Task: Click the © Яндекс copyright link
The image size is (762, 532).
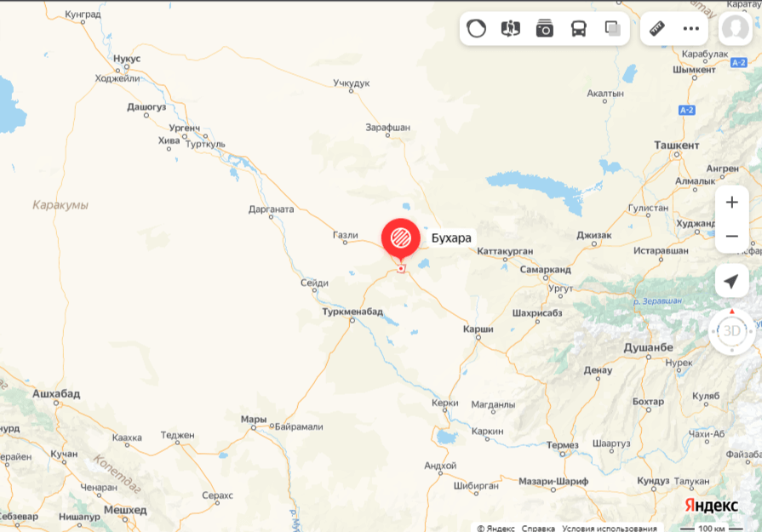Action: click(496, 528)
